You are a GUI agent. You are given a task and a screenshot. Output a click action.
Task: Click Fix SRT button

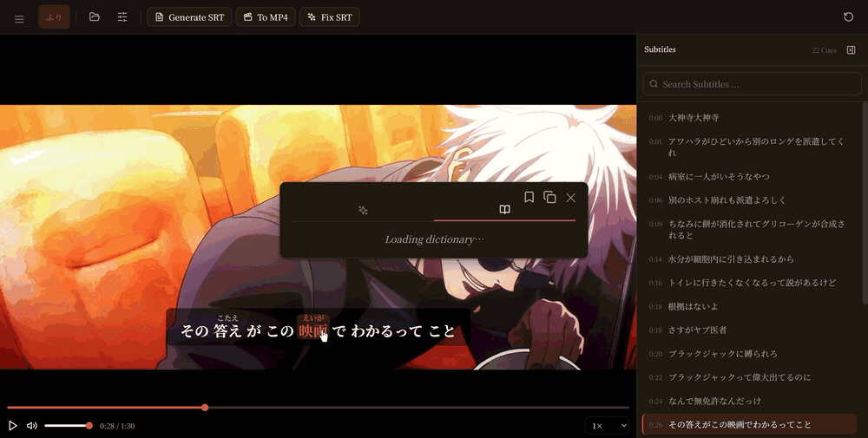pyautogui.click(x=329, y=17)
